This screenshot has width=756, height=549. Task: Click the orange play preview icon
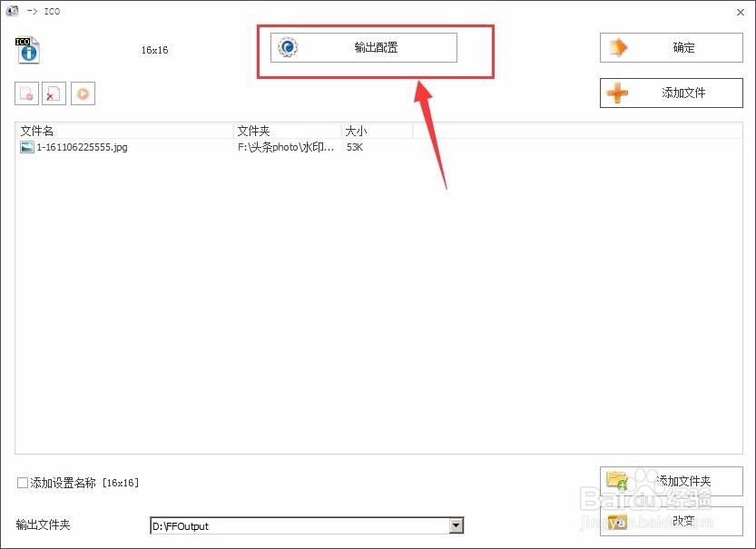[83, 93]
